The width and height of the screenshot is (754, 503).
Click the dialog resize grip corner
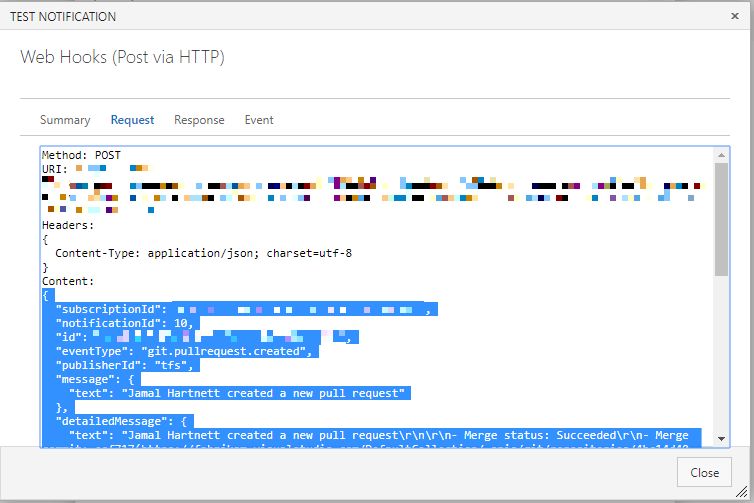pos(741,491)
